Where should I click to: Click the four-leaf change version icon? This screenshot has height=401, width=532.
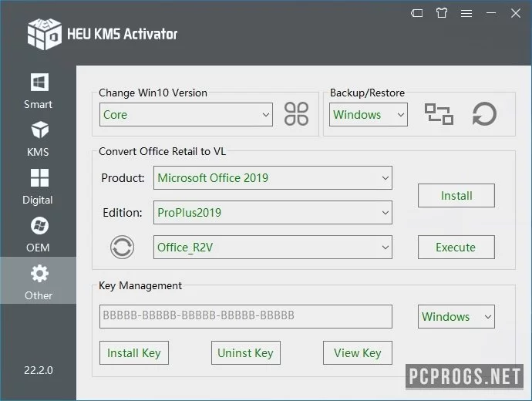pyautogui.click(x=296, y=114)
